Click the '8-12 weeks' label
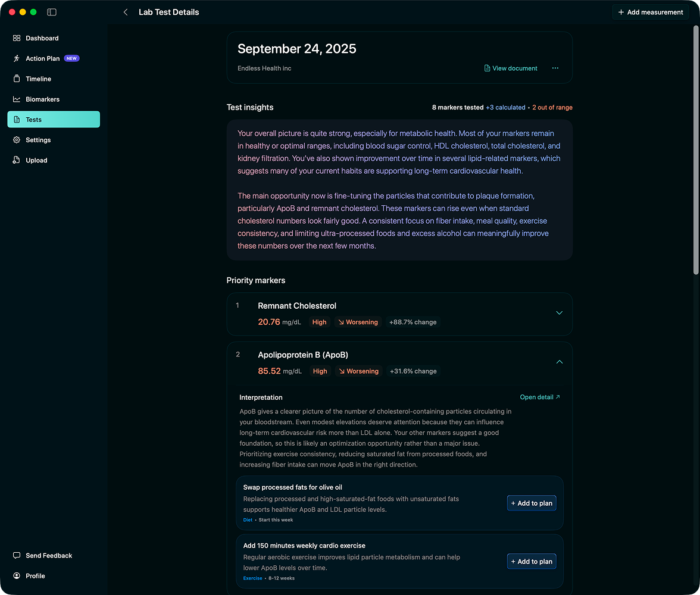The width and height of the screenshot is (700, 595). point(282,578)
